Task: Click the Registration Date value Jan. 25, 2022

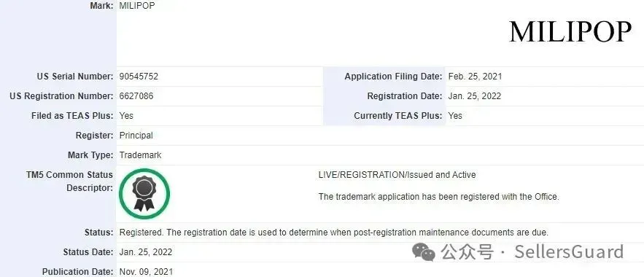Action: tap(474, 96)
